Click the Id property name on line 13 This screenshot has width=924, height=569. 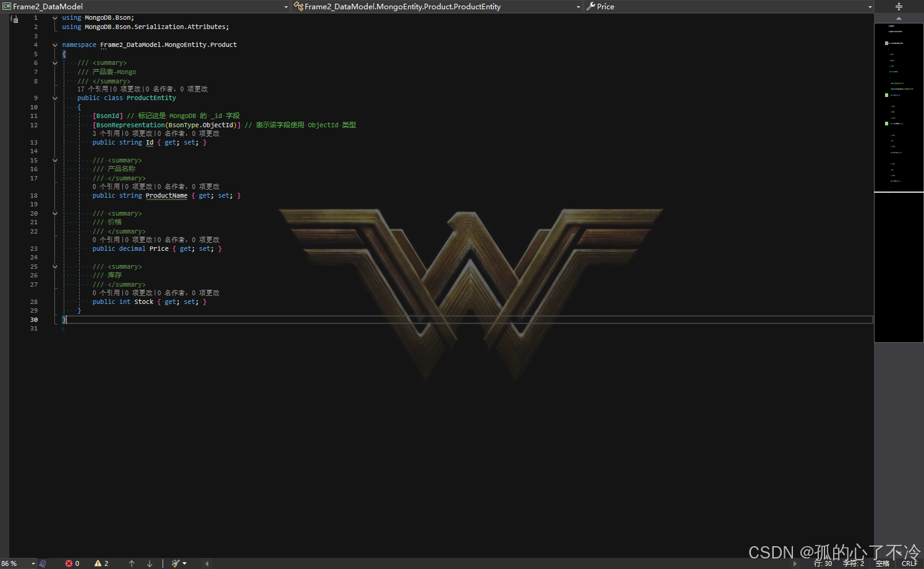tap(150, 143)
